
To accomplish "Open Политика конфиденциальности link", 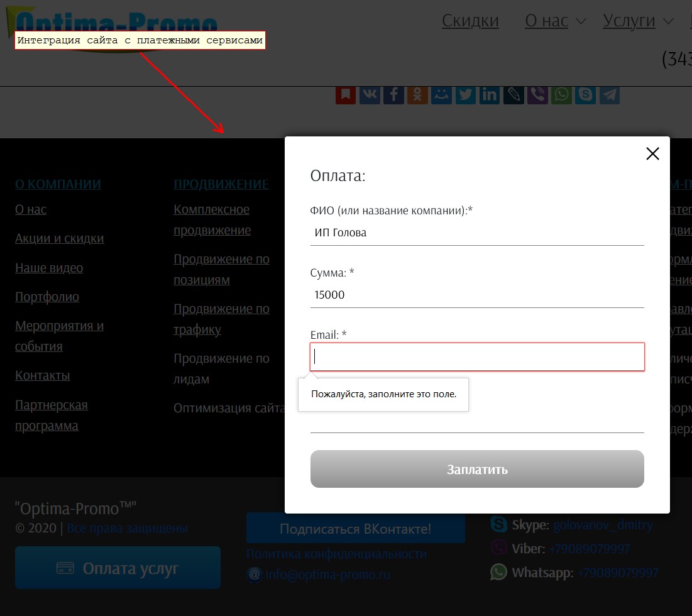I will pos(337,553).
